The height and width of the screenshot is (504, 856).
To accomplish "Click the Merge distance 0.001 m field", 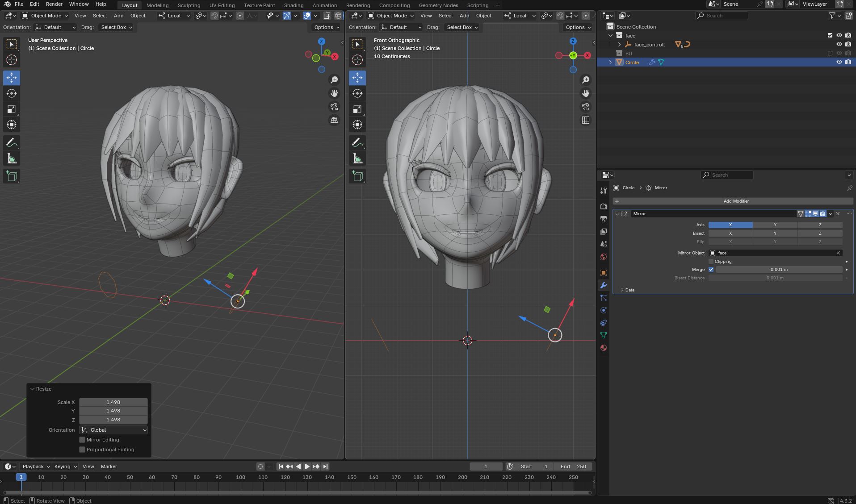I will (x=779, y=270).
